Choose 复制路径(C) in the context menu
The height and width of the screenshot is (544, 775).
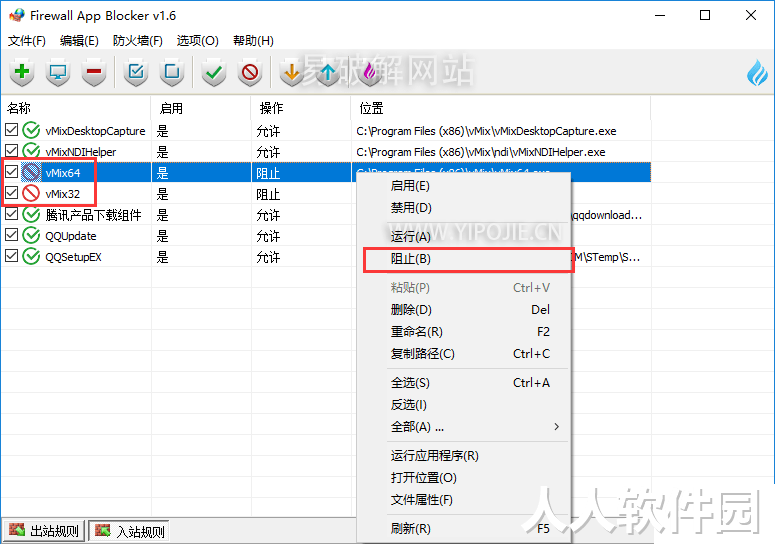(464, 354)
